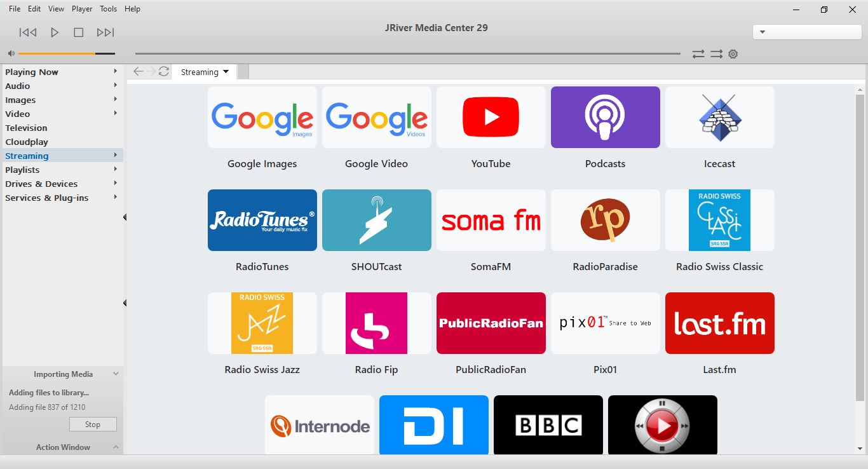Toggle the shuffle mode icon
868x469 pixels.
coord(717,54)
